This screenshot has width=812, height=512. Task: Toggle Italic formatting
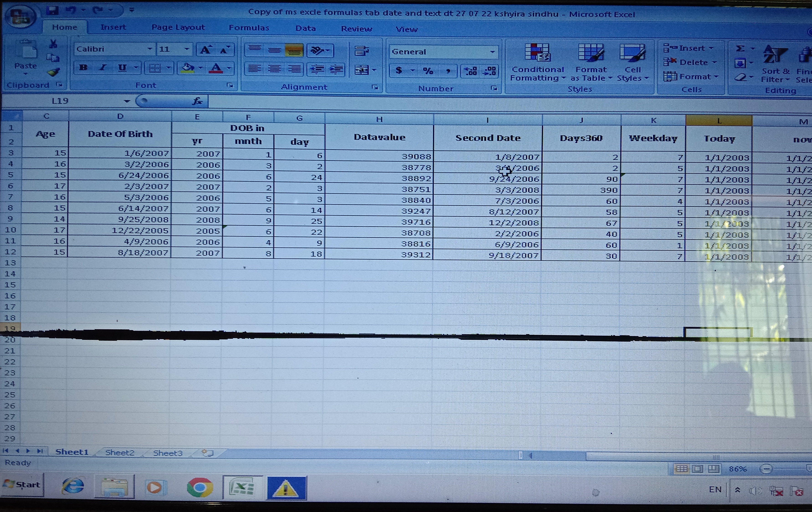pos(103,68)
